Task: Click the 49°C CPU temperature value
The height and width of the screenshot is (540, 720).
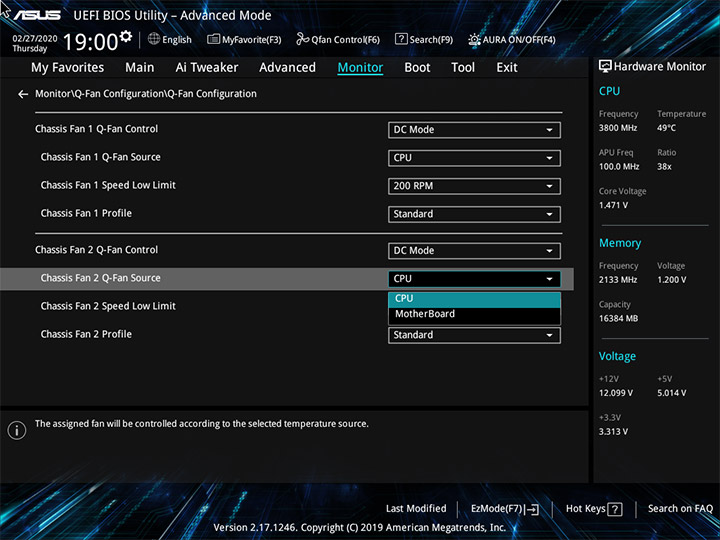Action: coord(666,128)
